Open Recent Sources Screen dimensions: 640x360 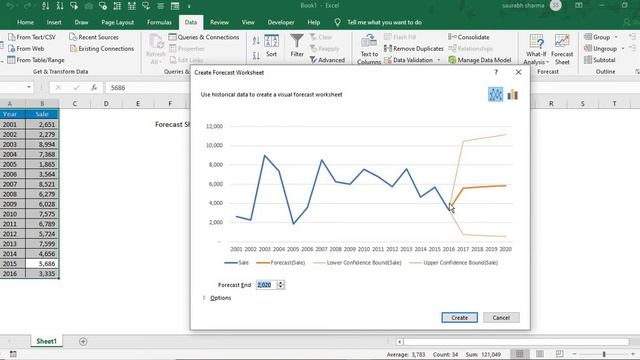[x=94, y=37]
